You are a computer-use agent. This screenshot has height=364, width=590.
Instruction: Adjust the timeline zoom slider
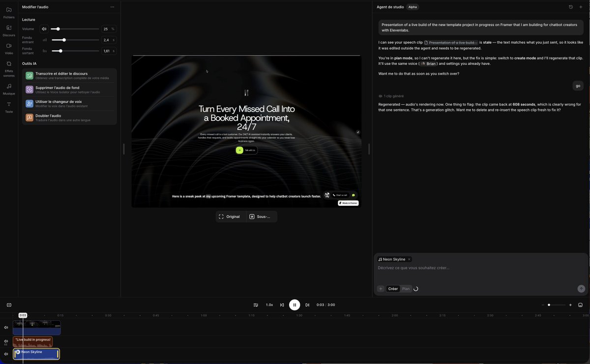point(557,305)
